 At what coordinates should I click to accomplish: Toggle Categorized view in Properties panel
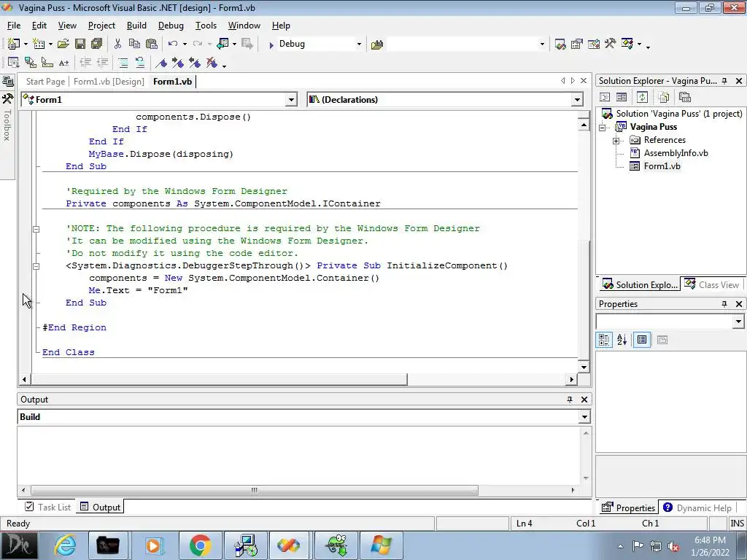(x=604, y=340)
